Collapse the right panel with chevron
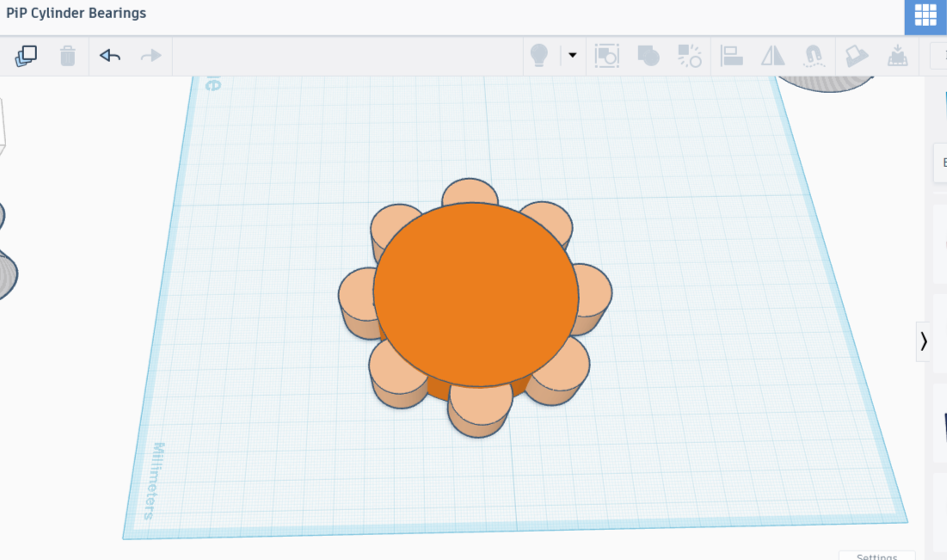The height and width of the screenshot is (560, 947). click(924, 342)
